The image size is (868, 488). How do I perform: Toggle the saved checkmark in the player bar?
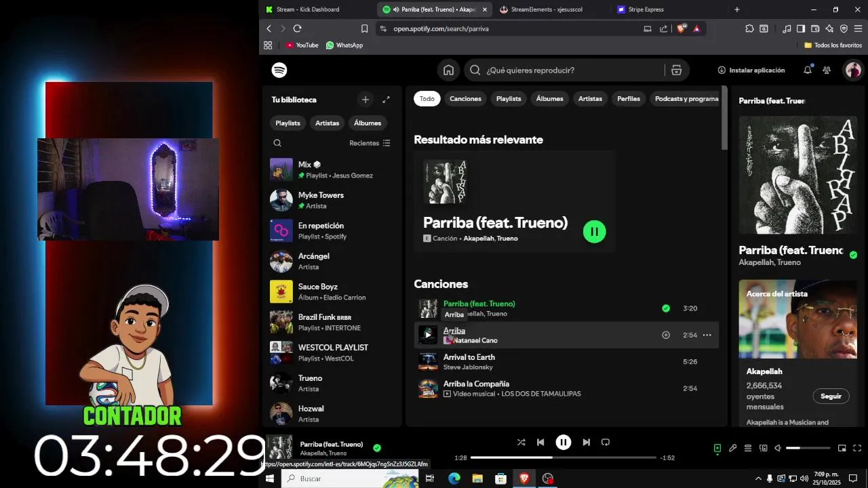377,448
